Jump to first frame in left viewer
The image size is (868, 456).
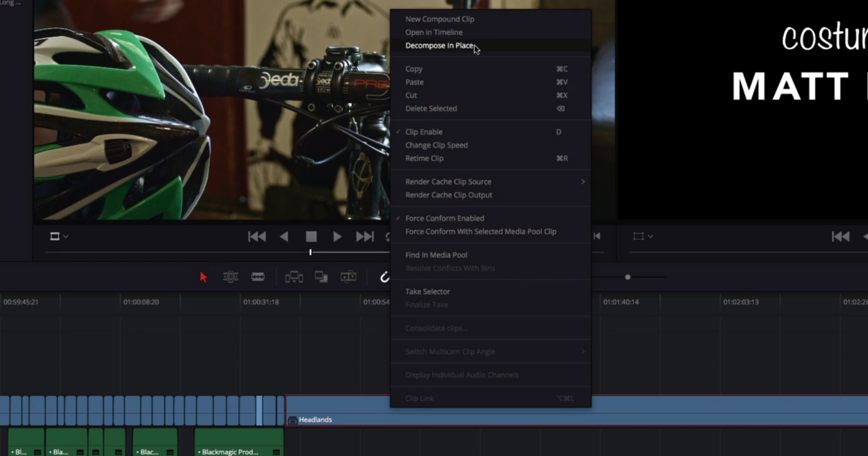pos(257,236)
